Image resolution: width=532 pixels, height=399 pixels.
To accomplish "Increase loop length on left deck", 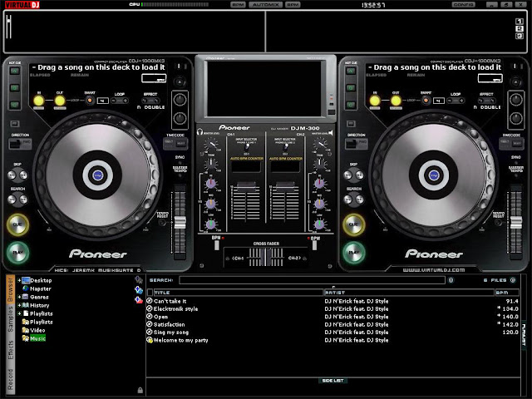I will tap(126, 101).
